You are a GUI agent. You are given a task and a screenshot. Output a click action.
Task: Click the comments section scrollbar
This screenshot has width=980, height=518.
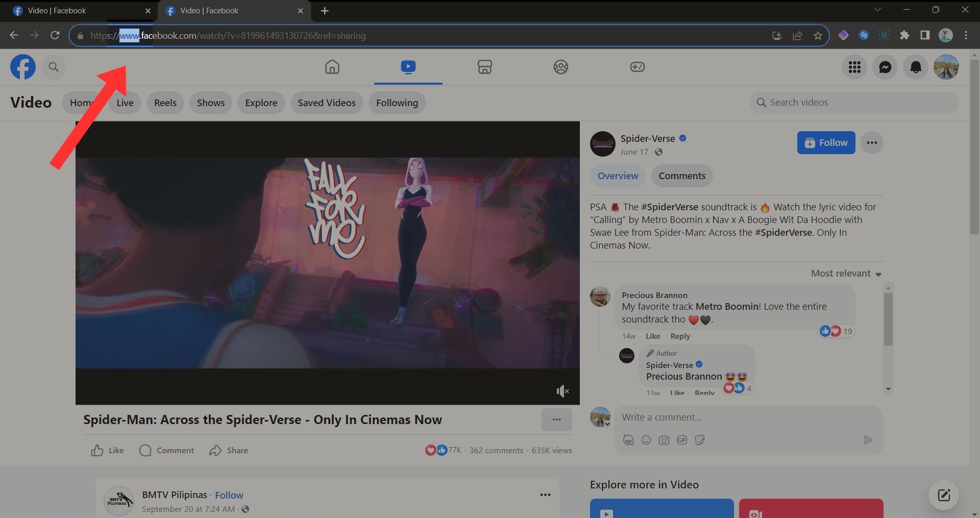(x=888, y=320)
